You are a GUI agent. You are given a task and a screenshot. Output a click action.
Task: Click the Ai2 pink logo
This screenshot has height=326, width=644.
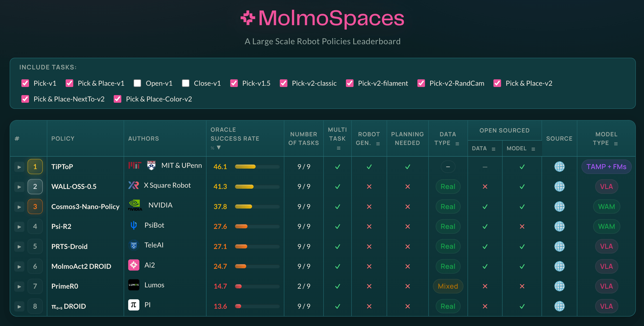point(134,265)
